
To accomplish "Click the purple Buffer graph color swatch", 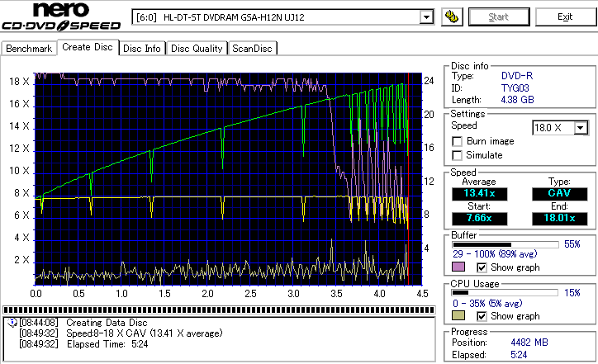I will (x=458, y=267).
